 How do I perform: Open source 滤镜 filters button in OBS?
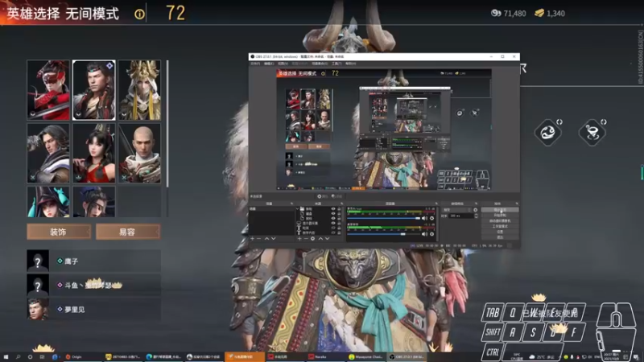[x=336, y=196]
